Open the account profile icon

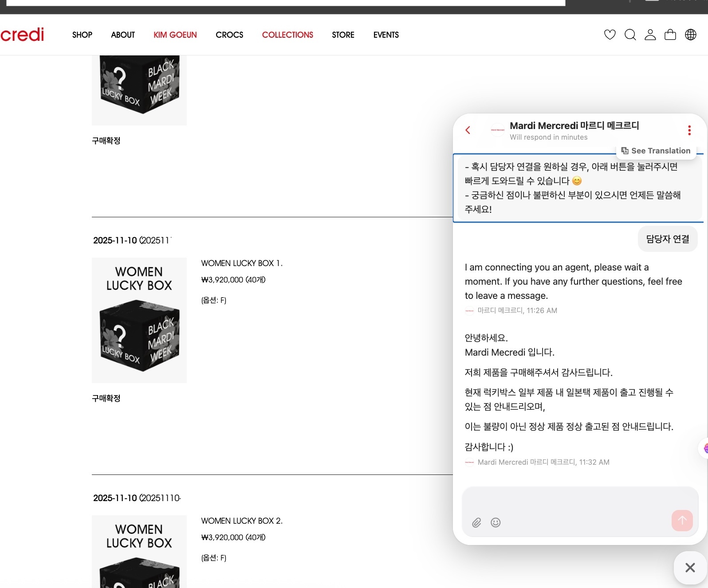point(650,35)
